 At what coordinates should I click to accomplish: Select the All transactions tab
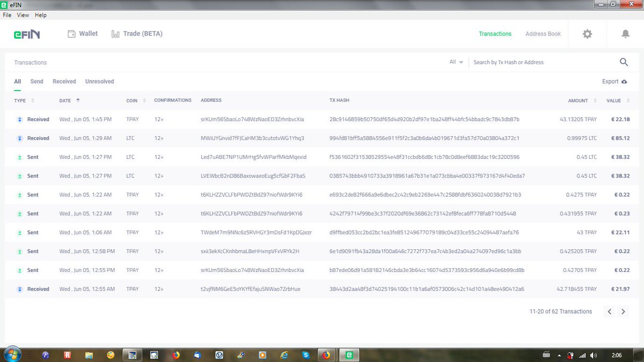[18, 82]
